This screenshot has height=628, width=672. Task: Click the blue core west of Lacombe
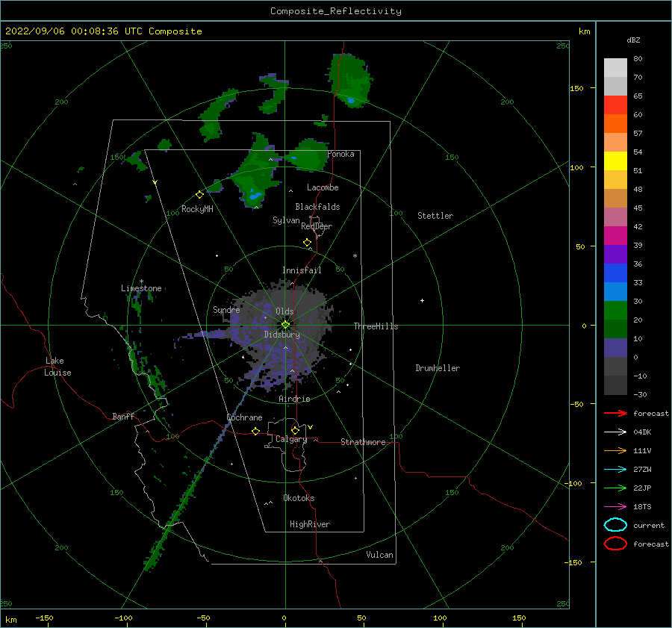pos(255,196)
